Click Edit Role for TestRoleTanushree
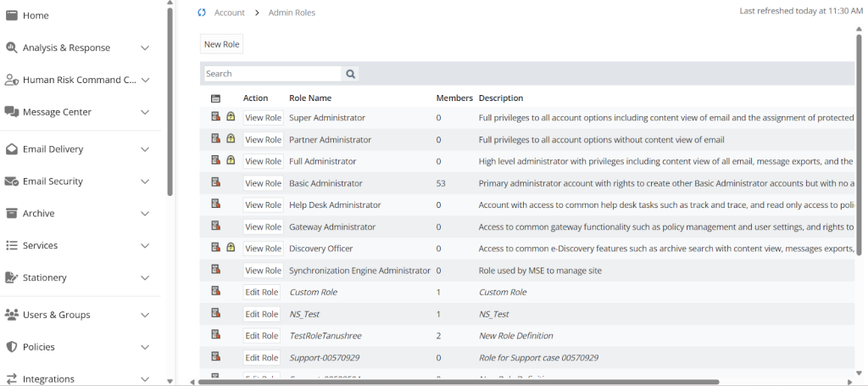 pos(262,336)
